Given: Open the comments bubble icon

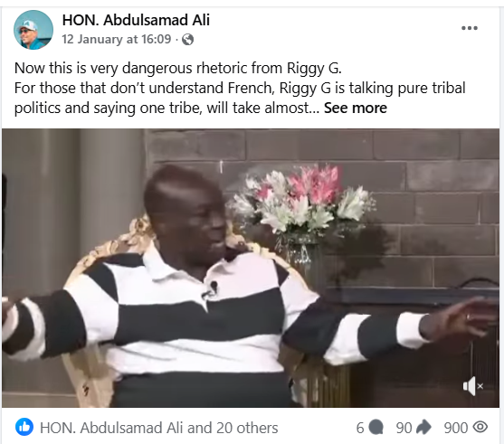Looking at the screenshot, I should click(376, 428).
